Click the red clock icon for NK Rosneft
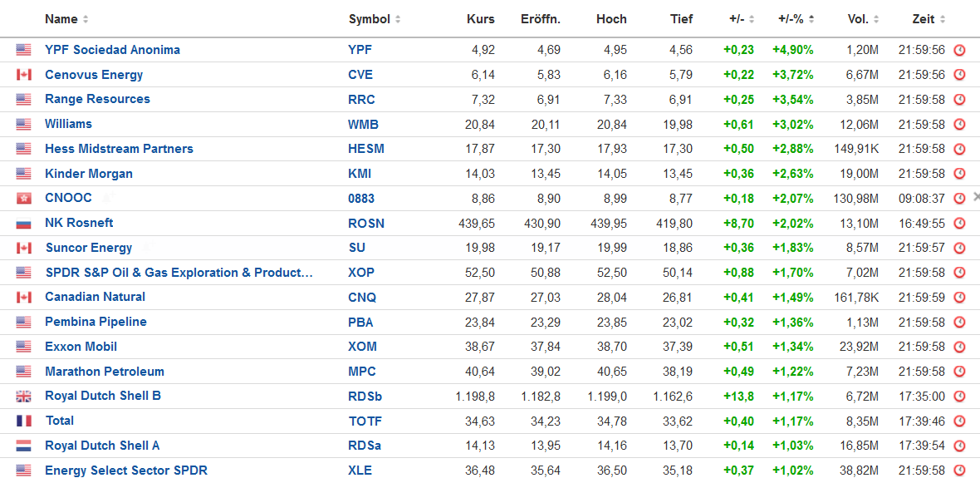The height and width of the screenshot is (478, 980). click(x=959, y=223)
